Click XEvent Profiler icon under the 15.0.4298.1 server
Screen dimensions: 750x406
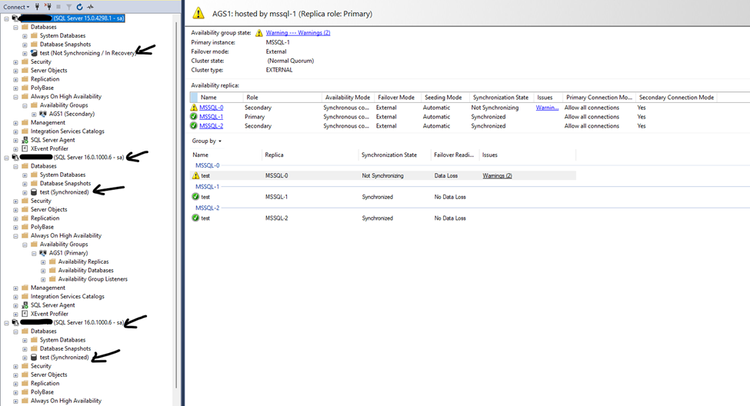[x=25, y=149]
